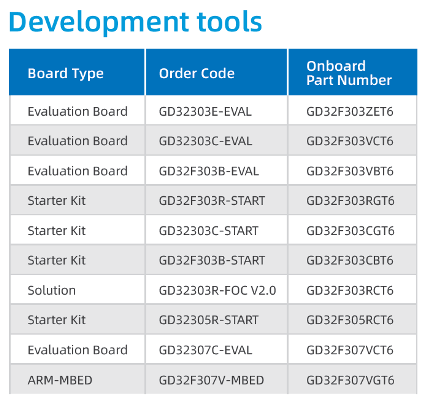This screenshot has height=404, width=432.
Task: Click the Development tools heading
Action: coord(136,23)
